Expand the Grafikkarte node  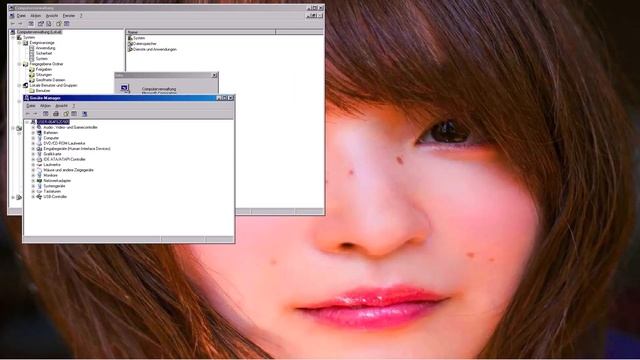[x=33, y=154]
